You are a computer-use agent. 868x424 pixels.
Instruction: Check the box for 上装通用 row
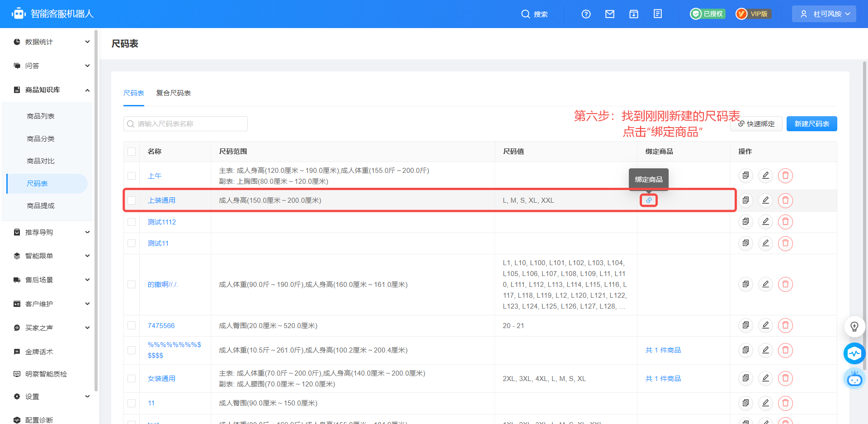click(x=132, y=200)
